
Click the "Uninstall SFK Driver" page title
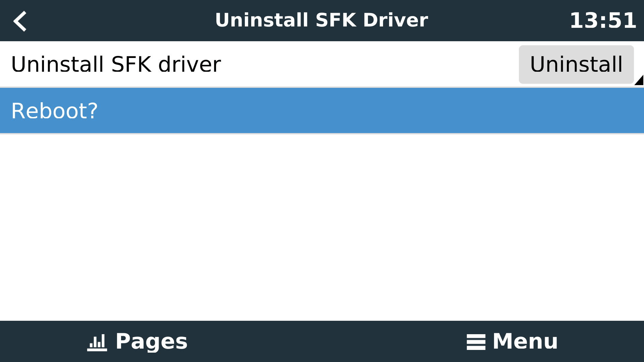[321, 20]
